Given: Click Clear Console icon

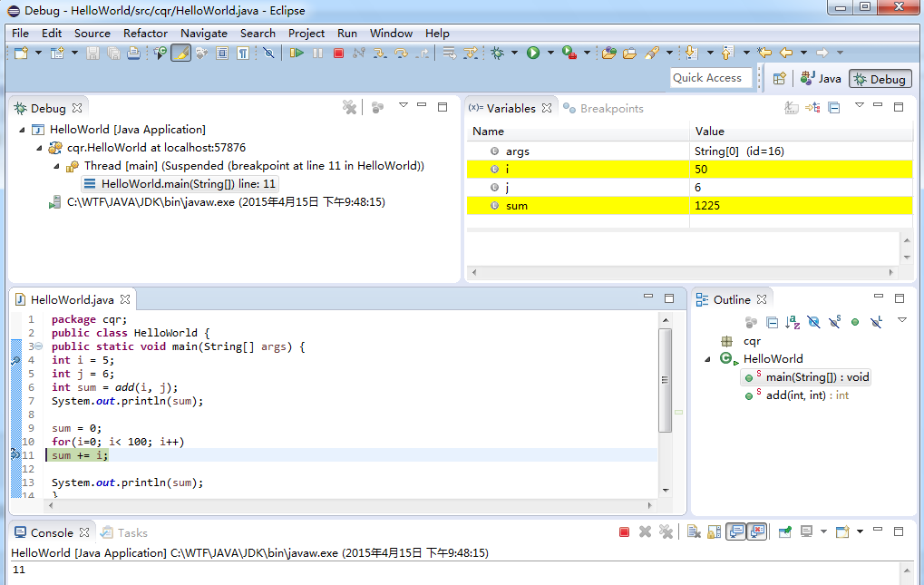Looking at the screenshot, I should click(694, 532).
